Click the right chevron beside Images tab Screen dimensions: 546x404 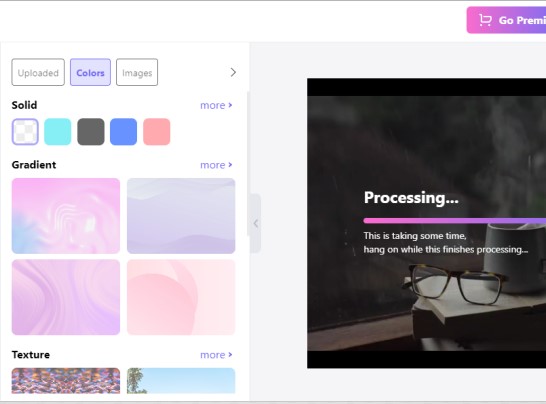click(x=233, y=72)
